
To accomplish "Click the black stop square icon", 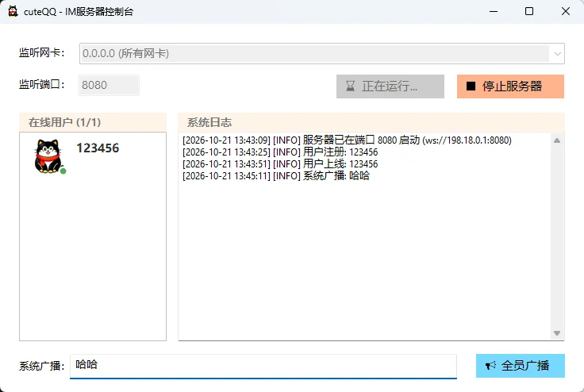I will pyautogui.click(x=471, y=86).
